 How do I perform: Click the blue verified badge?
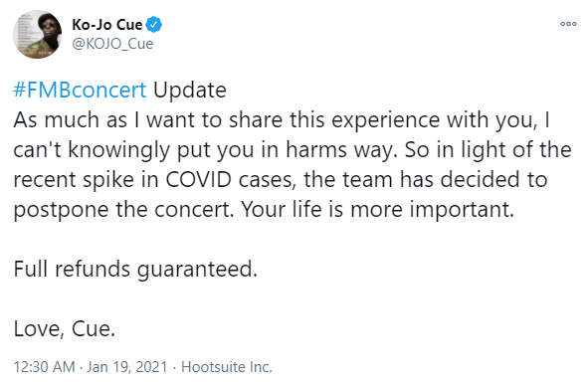154,25
